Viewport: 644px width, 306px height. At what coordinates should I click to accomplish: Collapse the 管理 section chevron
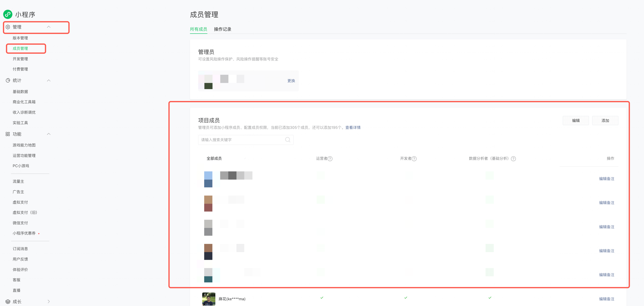[49, 27]
